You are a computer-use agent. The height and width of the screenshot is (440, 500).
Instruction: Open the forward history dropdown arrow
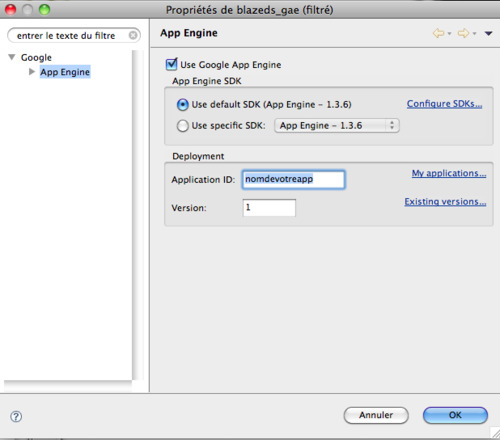coord(474,34)
